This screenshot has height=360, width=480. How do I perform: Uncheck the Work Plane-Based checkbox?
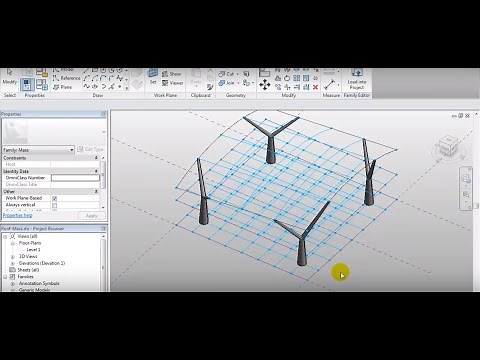pos(55,198)
